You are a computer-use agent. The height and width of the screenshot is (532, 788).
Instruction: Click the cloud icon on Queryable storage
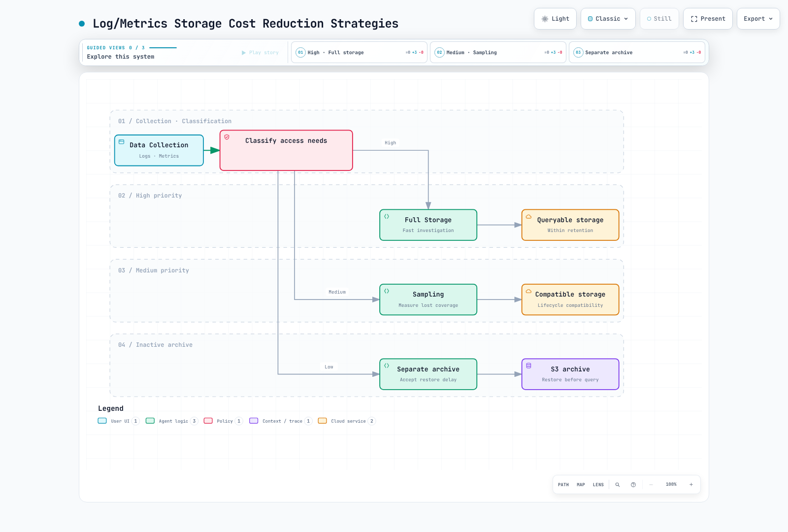[528, 217]
